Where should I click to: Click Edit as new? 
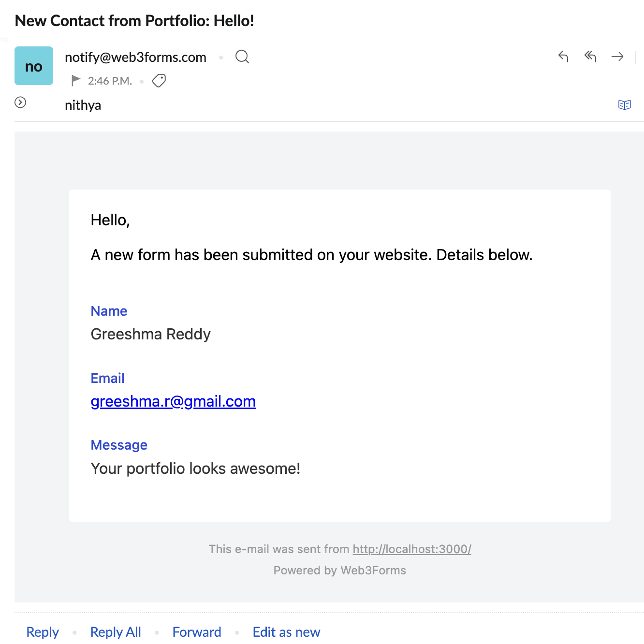pos(286,632)
